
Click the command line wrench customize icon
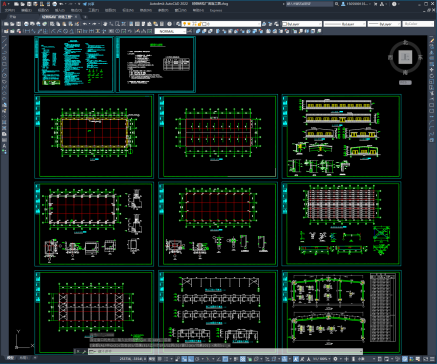[x=84, y=351]
